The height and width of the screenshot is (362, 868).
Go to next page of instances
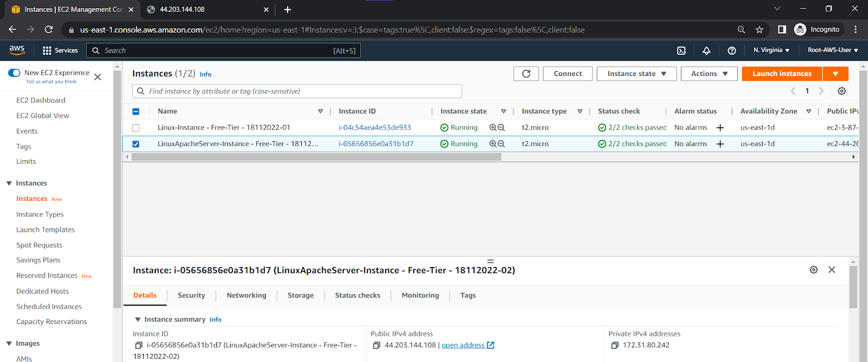click(x=821, y=91)
